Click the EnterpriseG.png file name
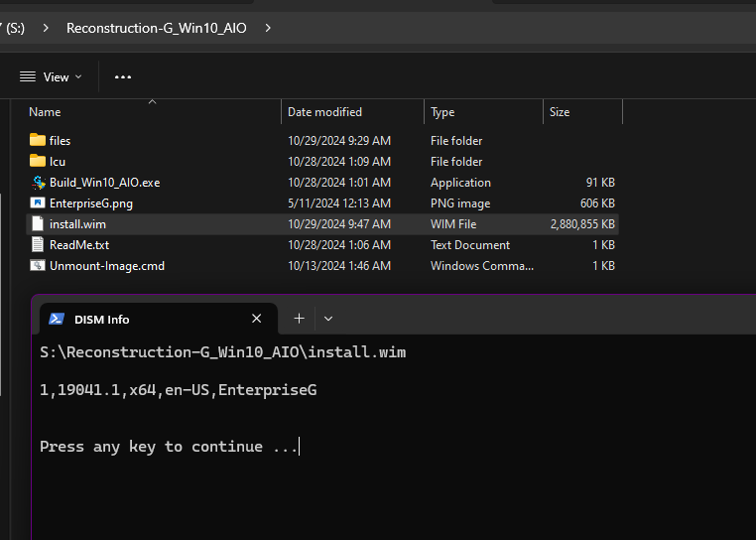 91,203
